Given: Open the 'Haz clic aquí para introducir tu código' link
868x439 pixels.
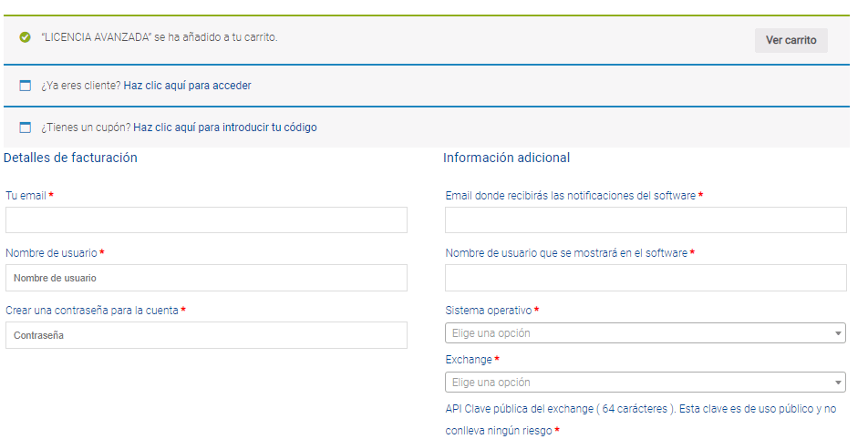Looking at the screenshot, I should (225, 128).
